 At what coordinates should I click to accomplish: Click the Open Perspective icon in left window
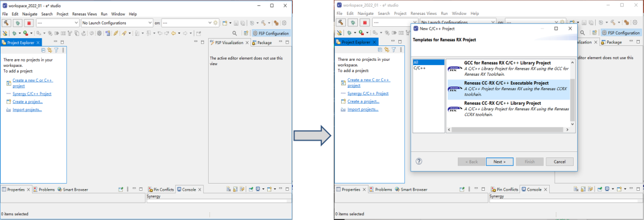click(x=246, y=33)
